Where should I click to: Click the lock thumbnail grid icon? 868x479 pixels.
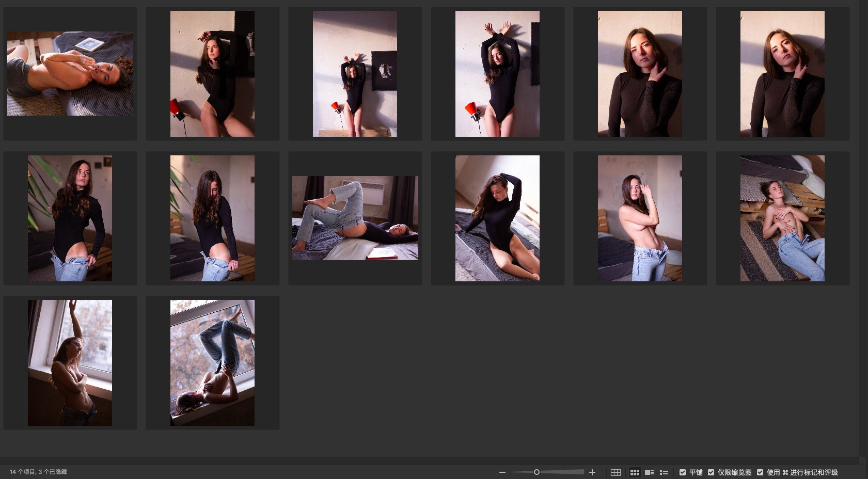616,472
